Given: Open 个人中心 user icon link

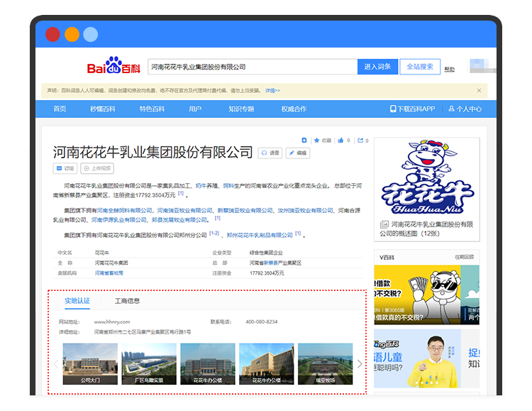Looking at the screenshot, I should (x=465, y=109).
